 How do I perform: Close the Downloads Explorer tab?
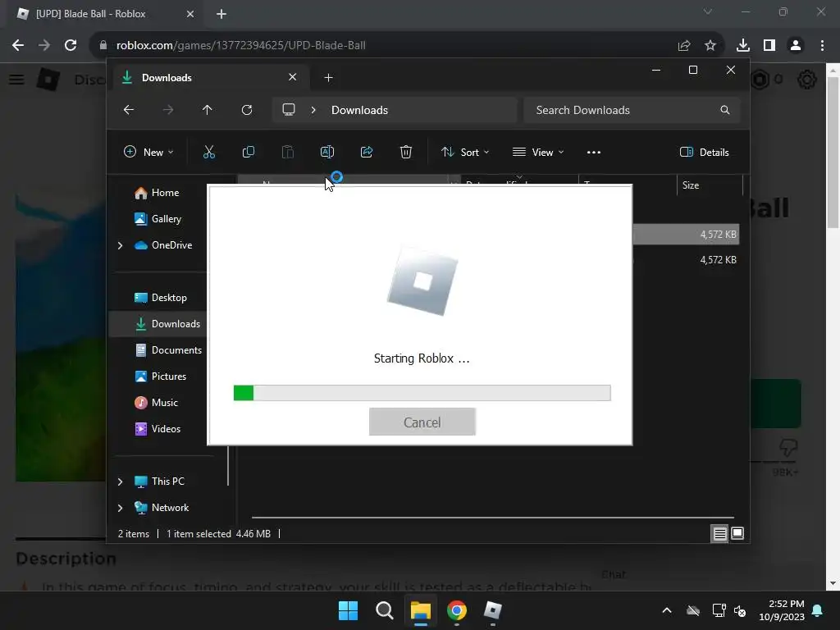click(x=293, y=77)
